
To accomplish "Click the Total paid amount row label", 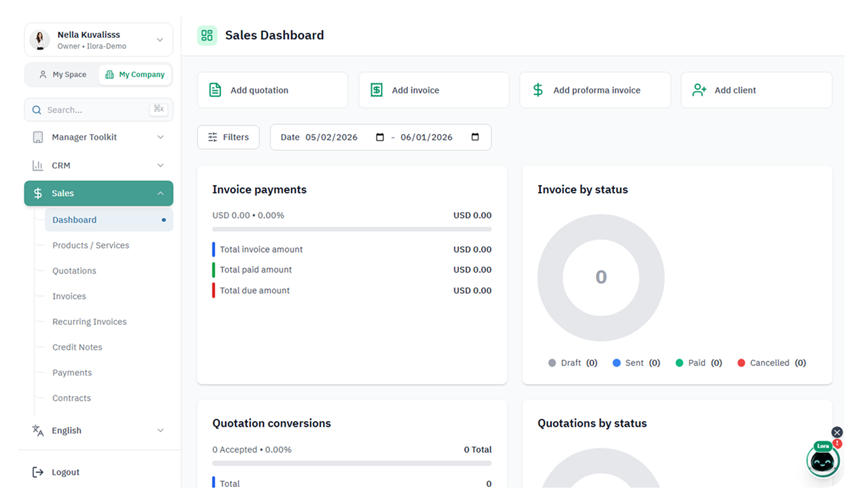I will point(256,269).
